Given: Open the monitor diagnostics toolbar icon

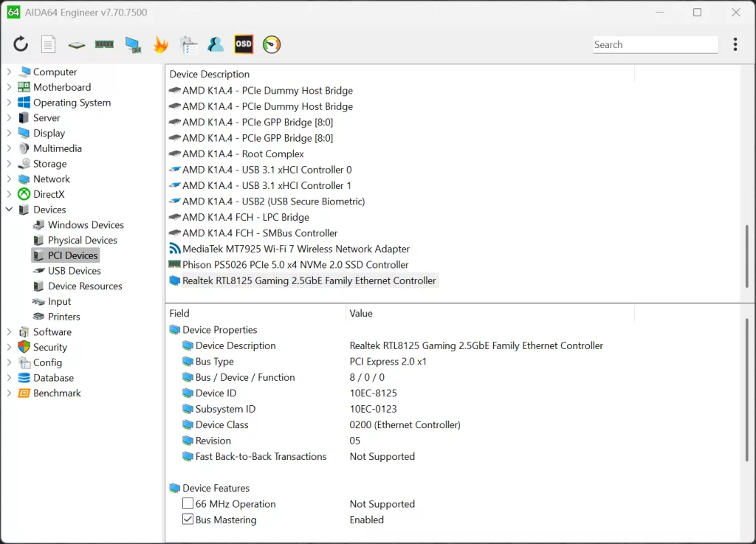Looking at the screenshot, I should pos(133,44).
